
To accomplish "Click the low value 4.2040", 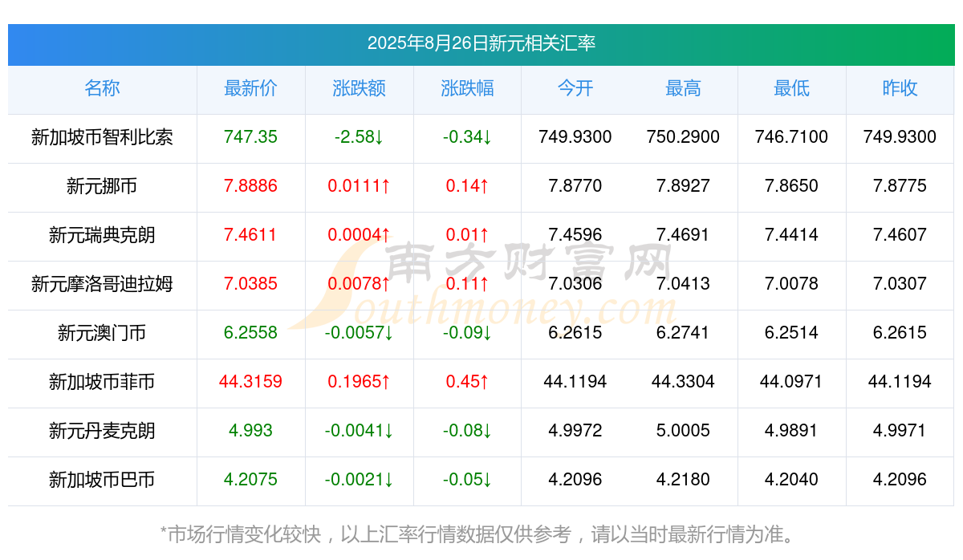I will click(x=791, y=480).
